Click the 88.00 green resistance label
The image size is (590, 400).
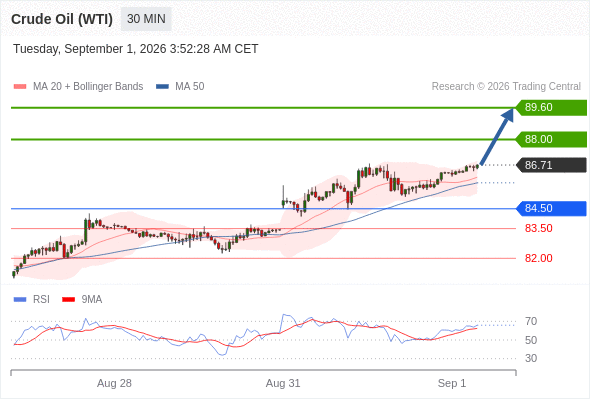pyautogui.click(x=551, y=139)
